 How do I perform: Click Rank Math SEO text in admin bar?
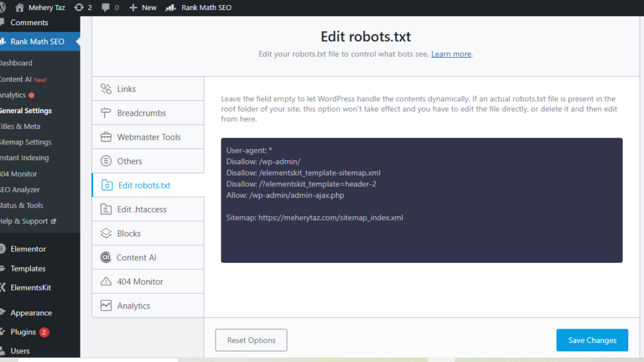206,8
